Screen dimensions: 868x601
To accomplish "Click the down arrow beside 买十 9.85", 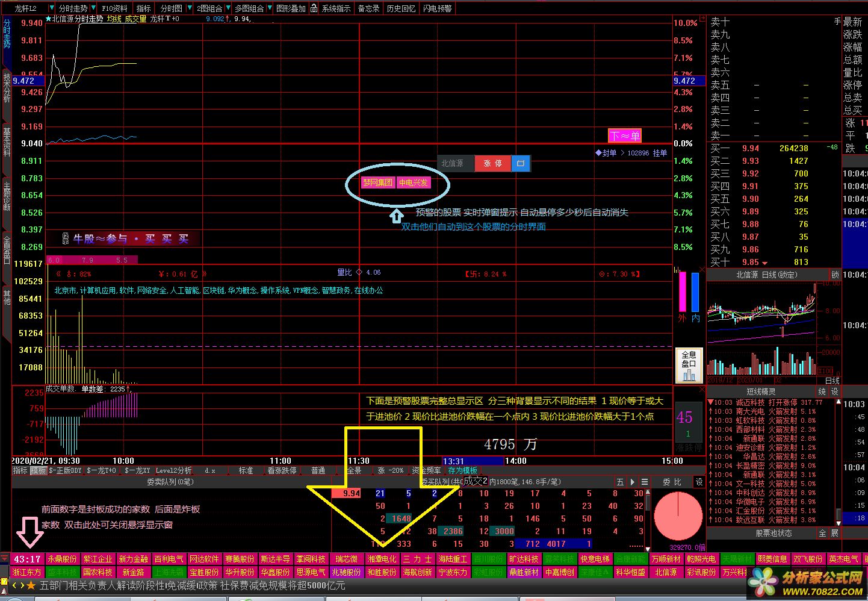I will click(764, 263).
